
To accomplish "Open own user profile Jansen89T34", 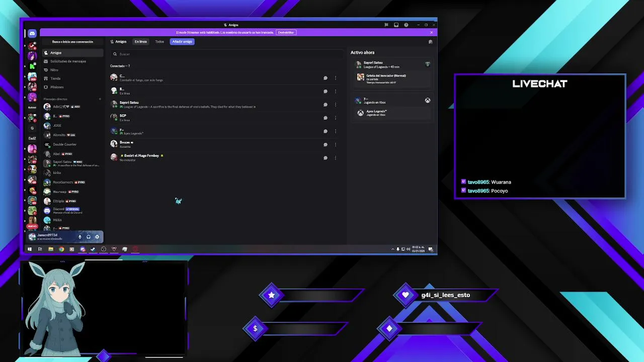I will coord(50,237).
